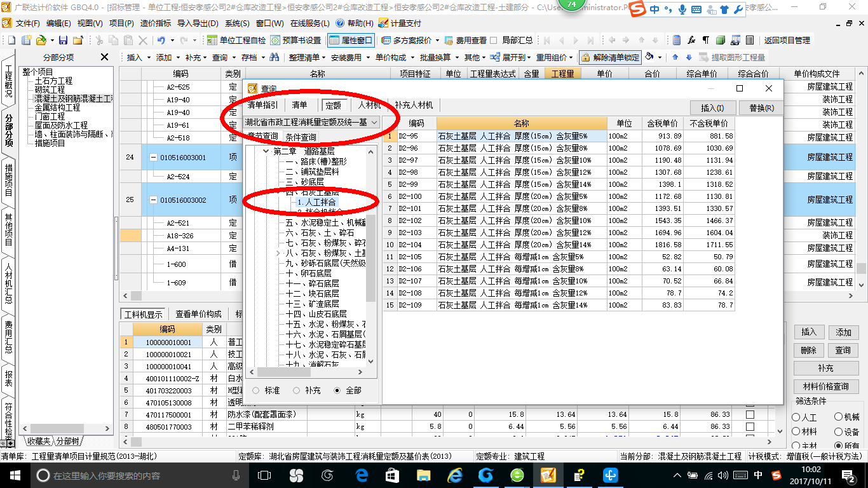This screenshot has width=868, height=488.
Task: Click the paragraph mark icon
Action: coord(706,40)
